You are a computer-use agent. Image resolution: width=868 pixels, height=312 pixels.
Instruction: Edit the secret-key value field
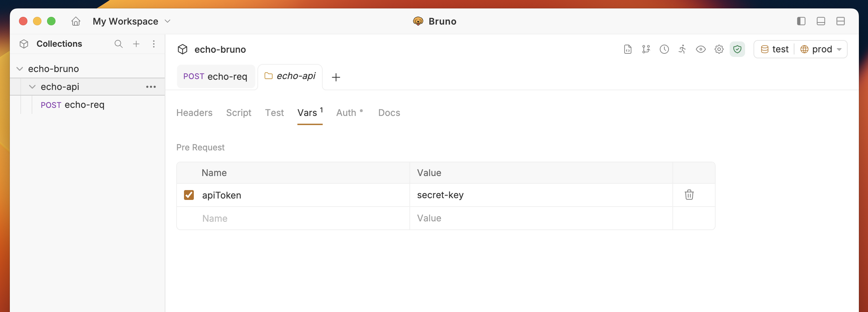(541, 195)
